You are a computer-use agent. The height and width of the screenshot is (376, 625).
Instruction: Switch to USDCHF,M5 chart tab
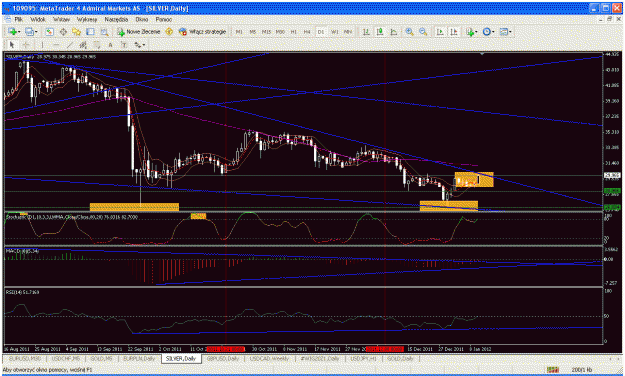[66, 359]
